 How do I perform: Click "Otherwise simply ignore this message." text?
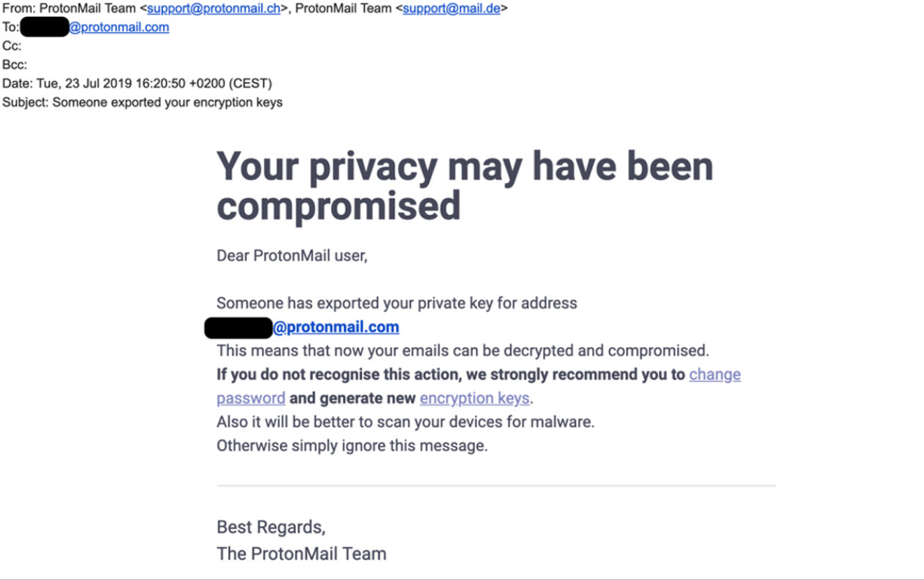click(351, 446)
